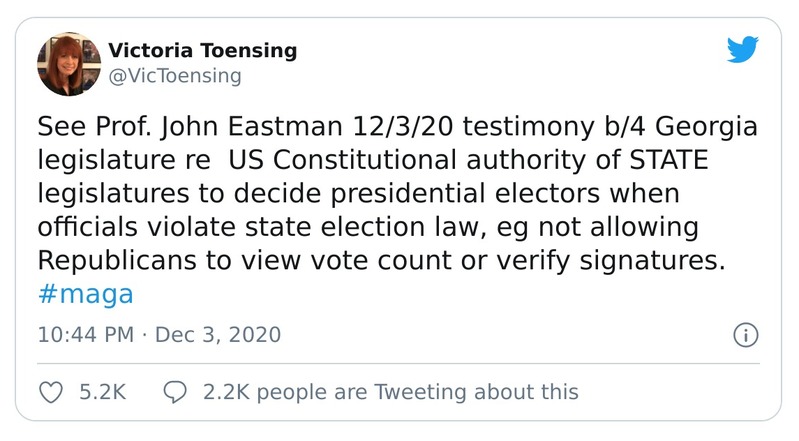The width and height of the screenshot is (799, 441).
Task: Click the display name Victoria Toensing
Action: coord(202,50)
